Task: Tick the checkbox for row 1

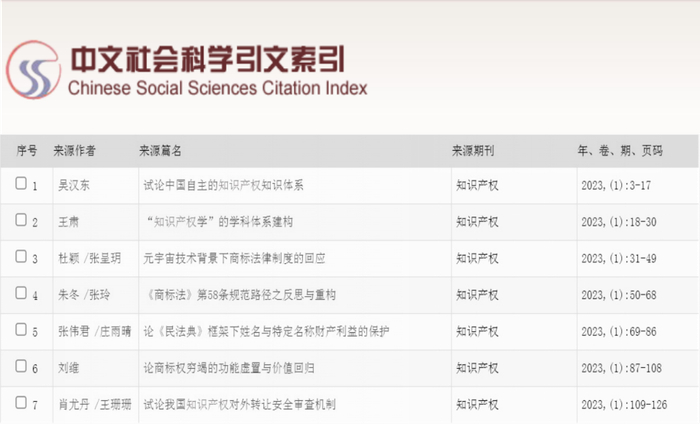Action: (x=21, y=183)
